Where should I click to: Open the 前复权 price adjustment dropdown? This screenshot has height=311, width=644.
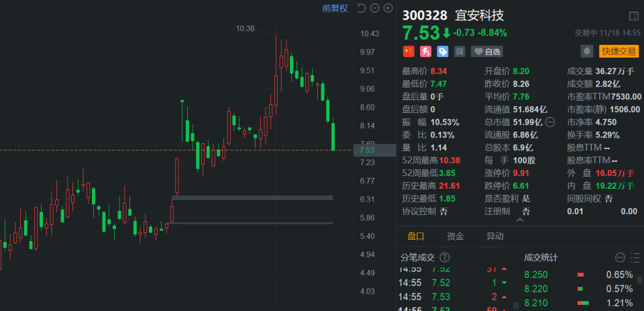pos(335,8)
